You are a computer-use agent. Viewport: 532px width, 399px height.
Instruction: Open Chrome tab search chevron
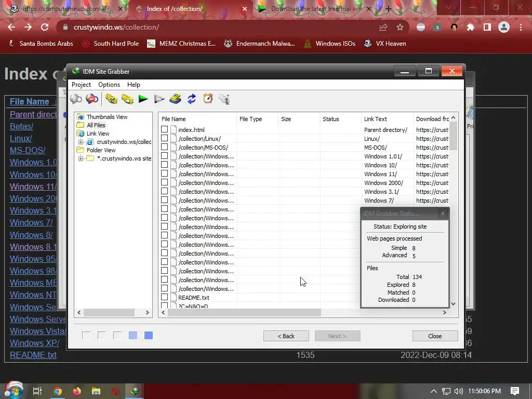coord(448,7)
